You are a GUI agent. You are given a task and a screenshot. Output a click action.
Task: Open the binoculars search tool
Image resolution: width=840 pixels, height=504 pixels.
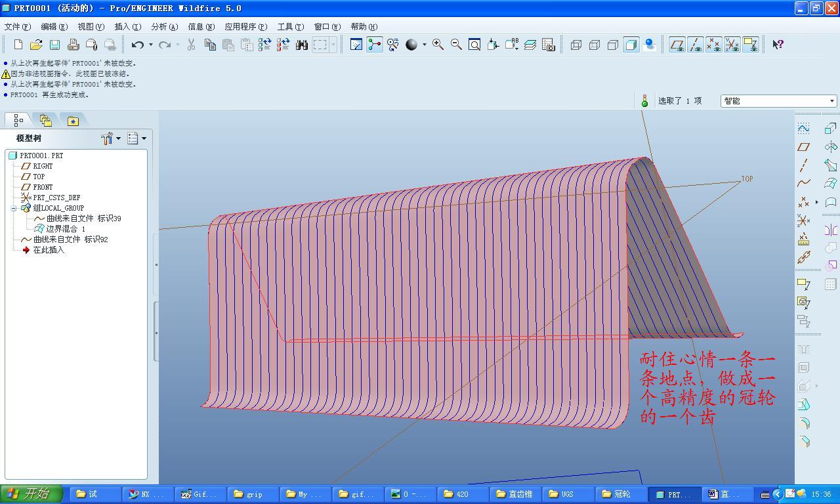coord(302,45)
